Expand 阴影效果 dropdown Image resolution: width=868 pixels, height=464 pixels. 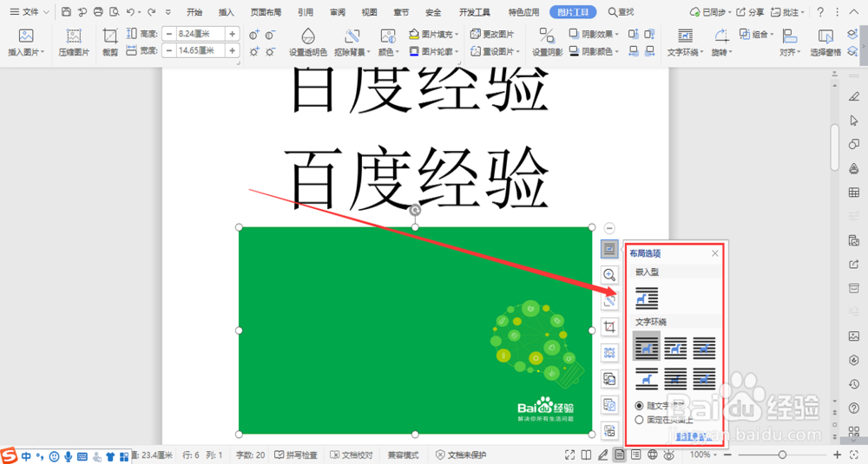pyautogui.click(x=594, y=35)
